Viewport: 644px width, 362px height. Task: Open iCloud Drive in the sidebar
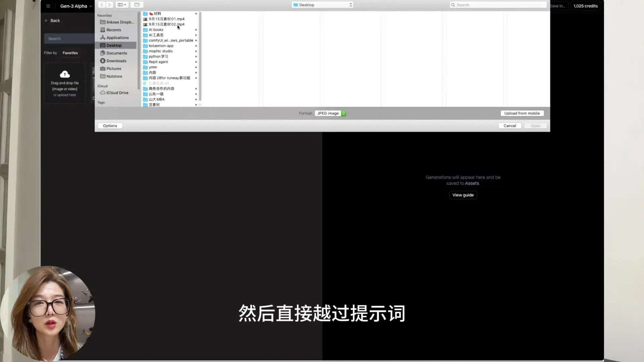pyautogui.click(x=117, y=93)
